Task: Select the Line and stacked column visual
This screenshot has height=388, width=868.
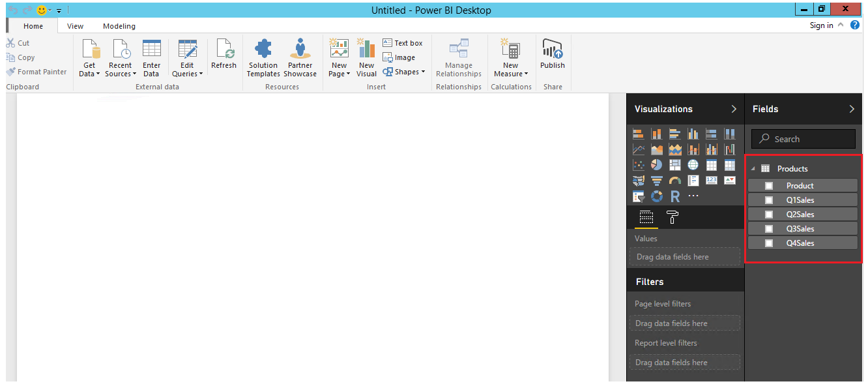Action: point(693,149)
